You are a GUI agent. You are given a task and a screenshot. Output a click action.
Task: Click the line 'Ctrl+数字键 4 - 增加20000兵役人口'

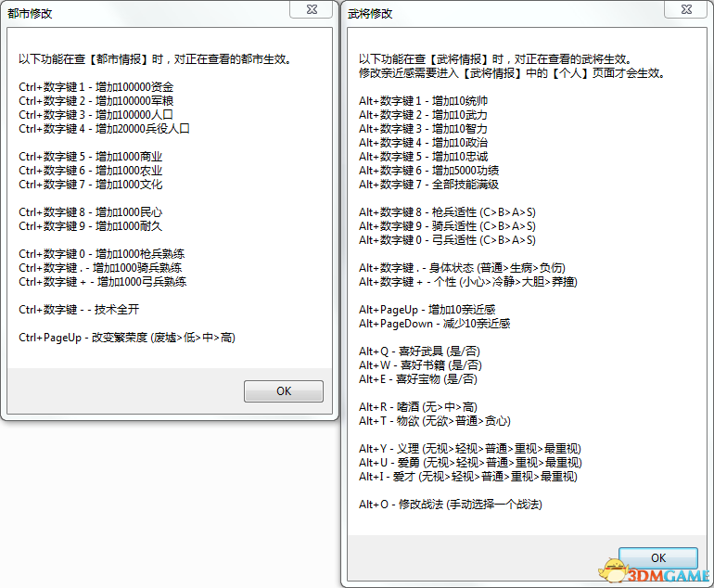tap(104, 129)
